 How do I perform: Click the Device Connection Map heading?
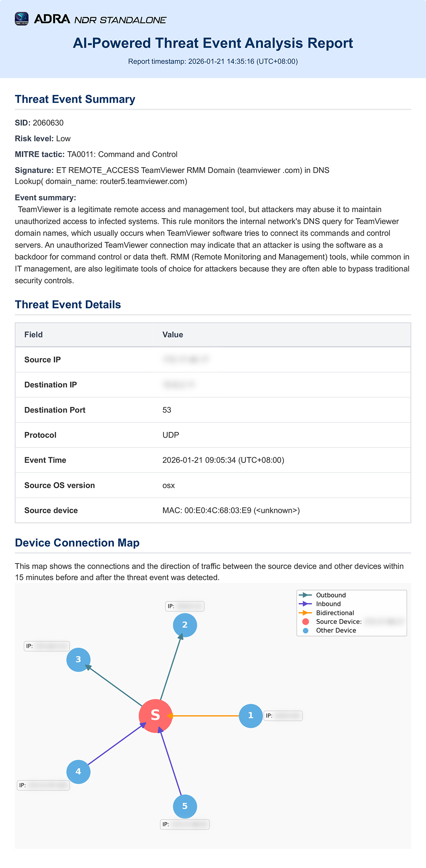(77, 543)
